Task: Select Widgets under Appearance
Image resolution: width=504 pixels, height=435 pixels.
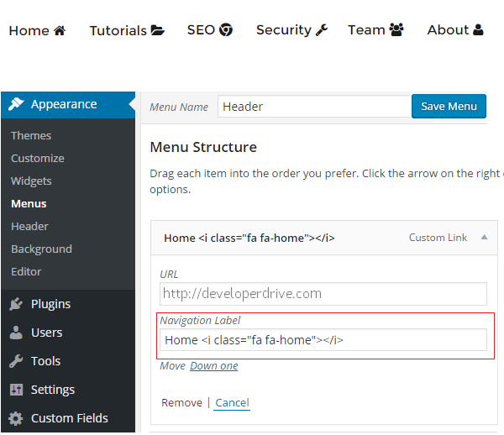Action: click(31, 181)
